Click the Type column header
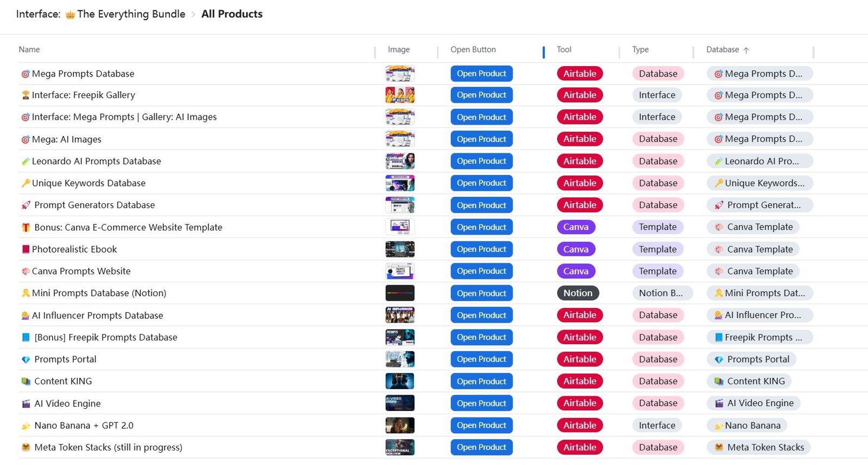The height and width of the screenshot is (476, 868). click(x=640, y=49)
